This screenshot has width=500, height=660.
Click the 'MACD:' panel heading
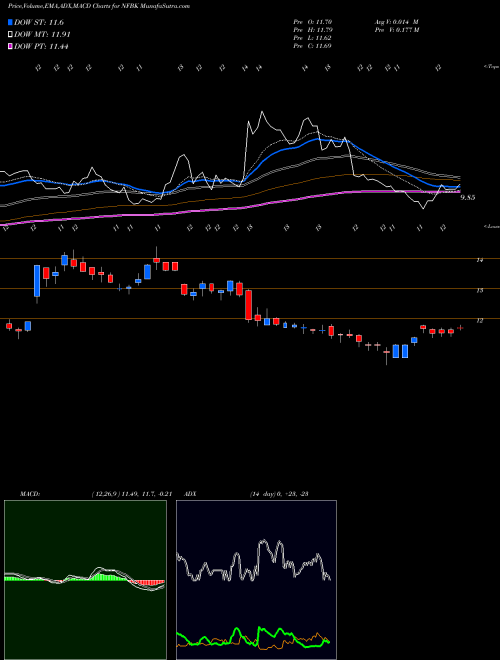[x=29, y=494]
